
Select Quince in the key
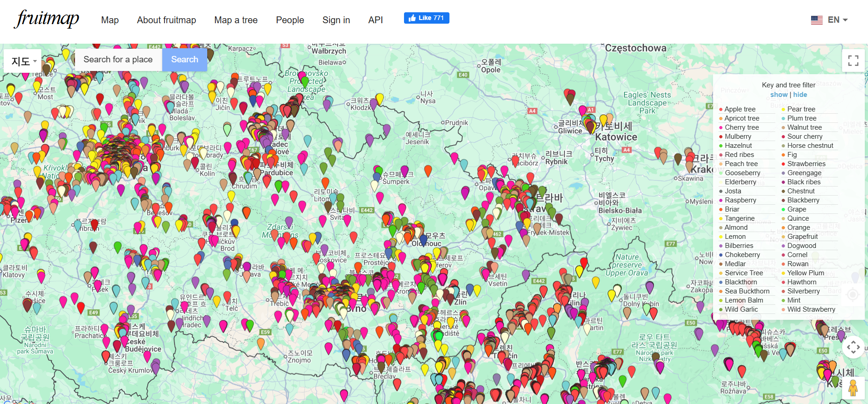[x=798, y=218]
